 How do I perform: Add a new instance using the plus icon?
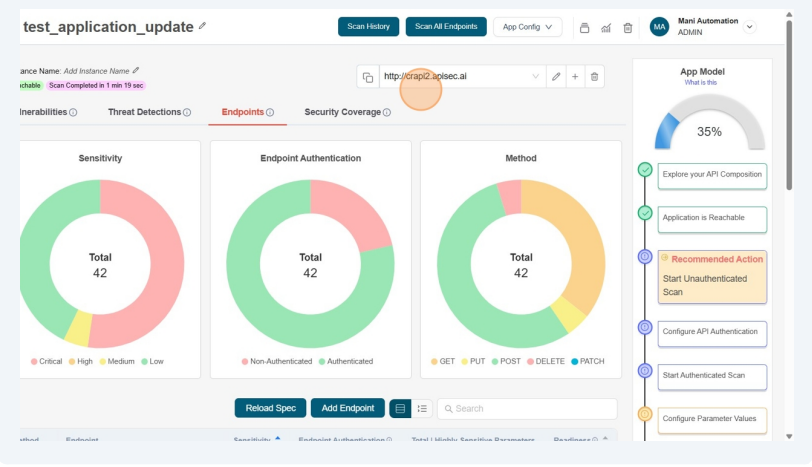click(575, 77)
